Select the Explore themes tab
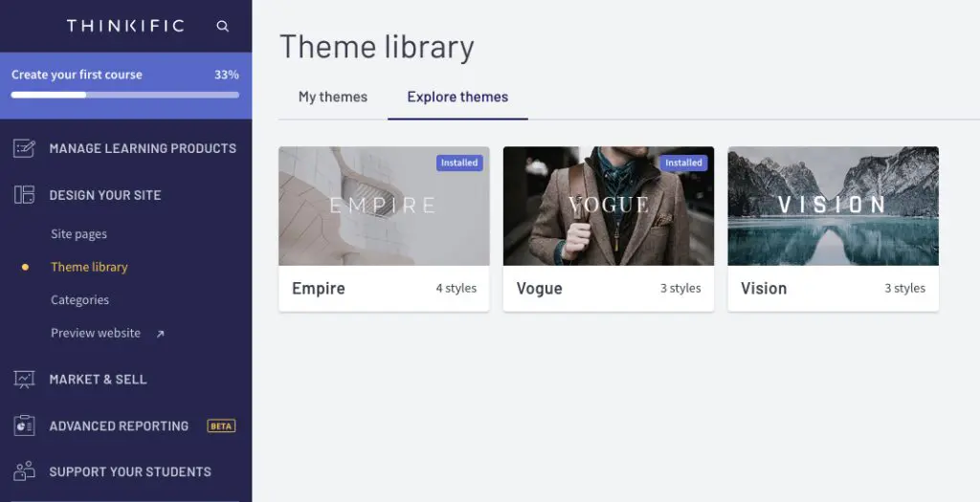 click(x=457, y=98)
